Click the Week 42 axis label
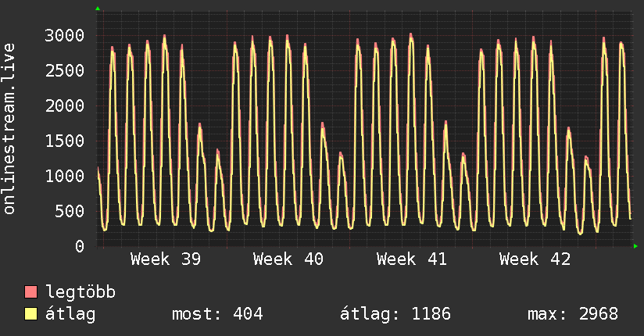 click(x=535, y=259)
